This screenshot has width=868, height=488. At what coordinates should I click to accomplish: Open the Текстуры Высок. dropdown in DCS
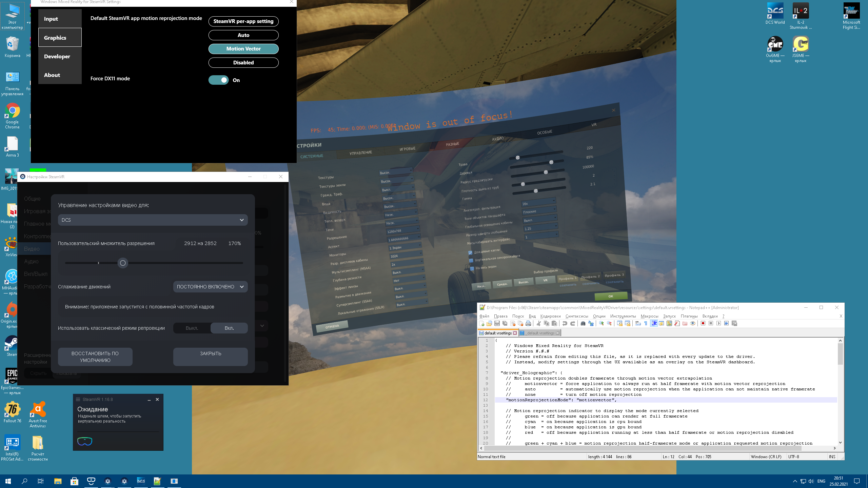click(x=396, y=172)
